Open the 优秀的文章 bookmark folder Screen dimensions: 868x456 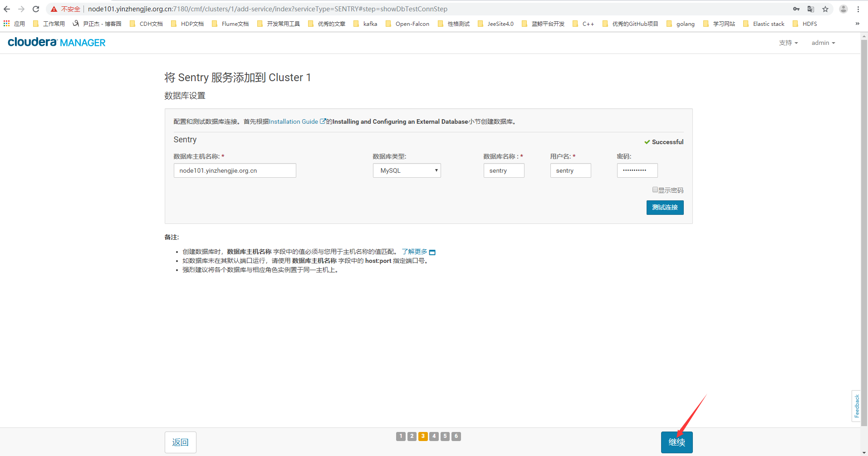[x=327, y=24]
